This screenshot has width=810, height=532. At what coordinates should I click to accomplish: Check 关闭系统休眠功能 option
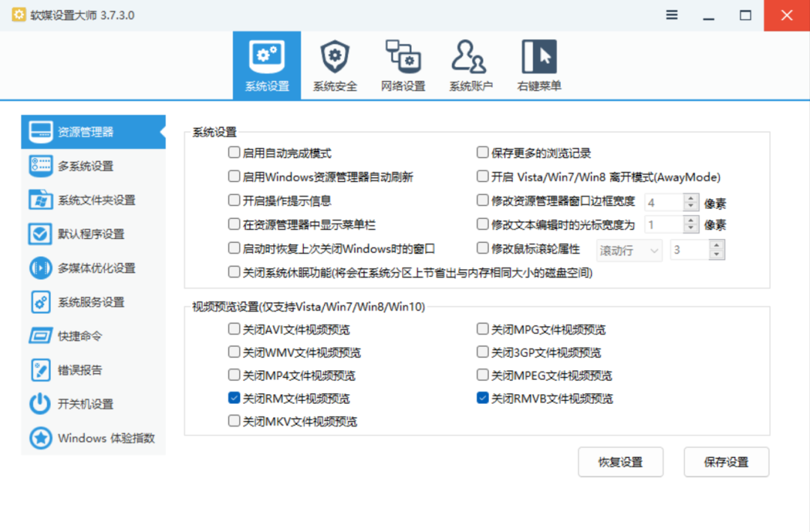click(234, 272)
